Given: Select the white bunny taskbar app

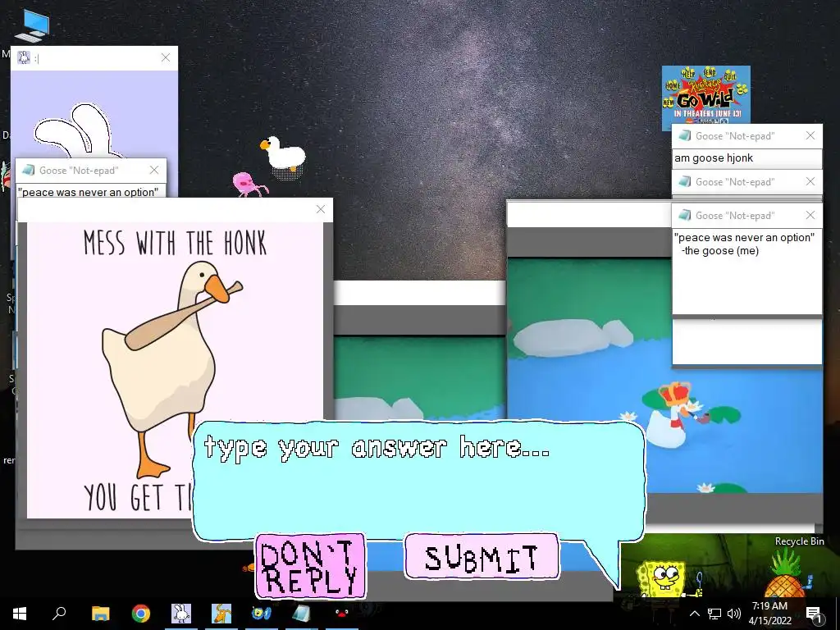Looking at the screenshot, I should pyautogui.click(x=181, y=614).
